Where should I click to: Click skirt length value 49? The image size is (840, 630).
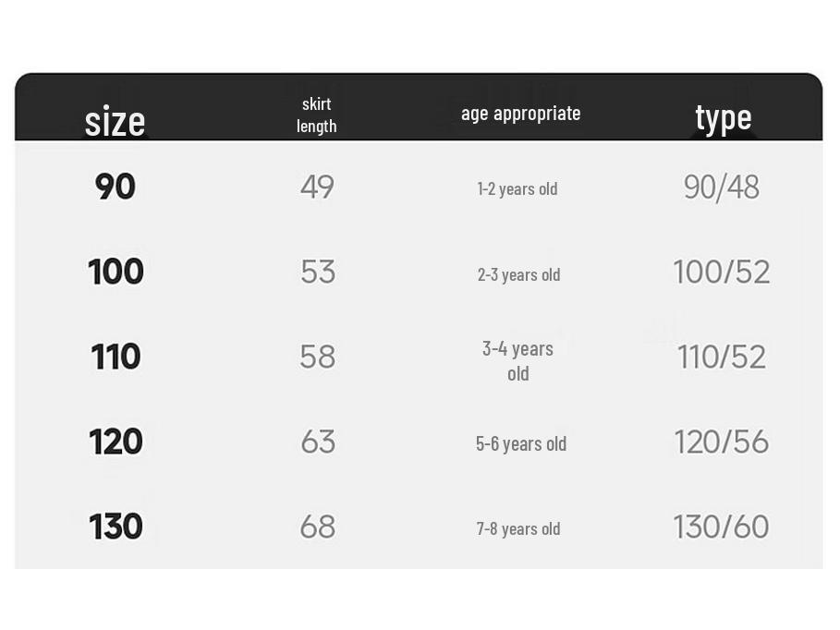point(317,187)
